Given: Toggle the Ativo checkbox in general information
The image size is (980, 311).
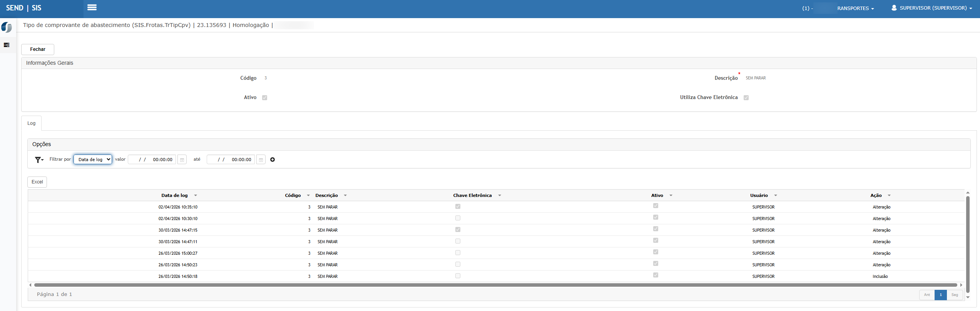Looking at the screenshot, I should point(264,98).
